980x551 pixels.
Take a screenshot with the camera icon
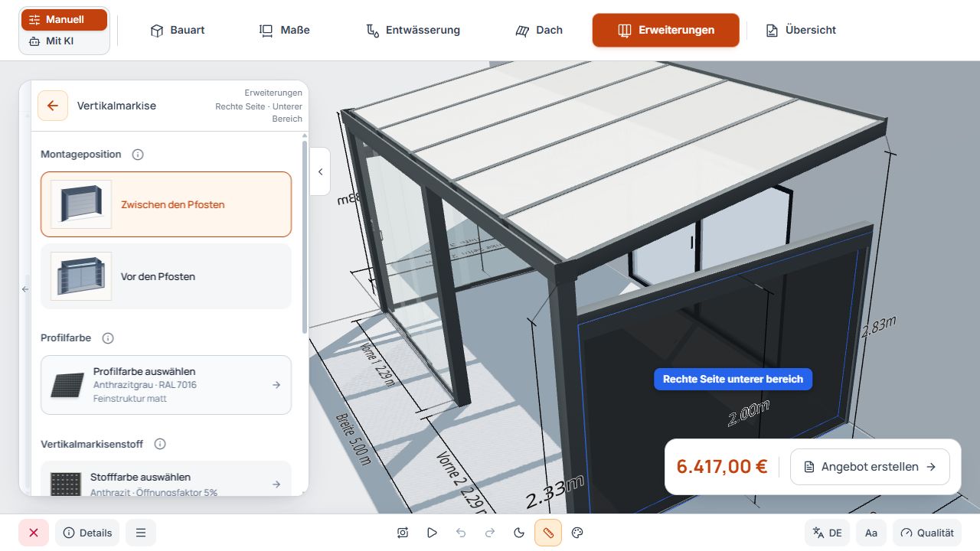(403, 533)
